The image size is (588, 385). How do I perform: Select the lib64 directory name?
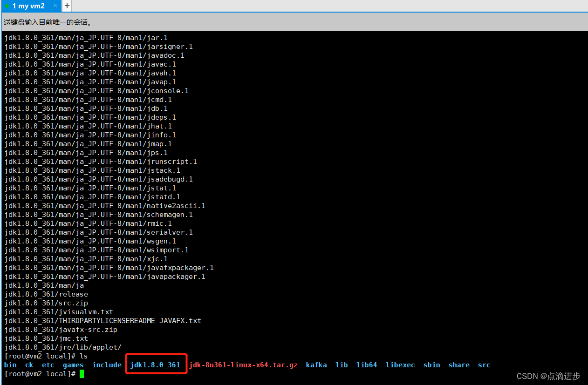pos(367,365)
